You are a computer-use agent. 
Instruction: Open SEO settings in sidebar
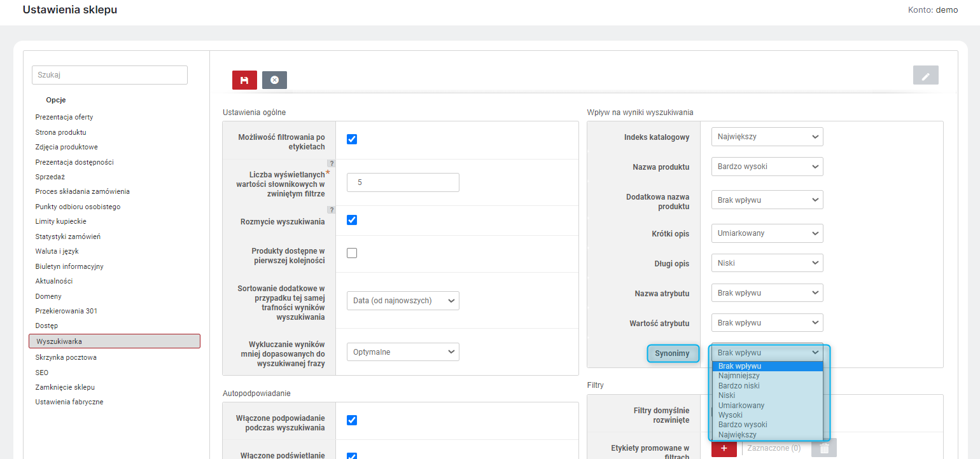tap(42, 373)
